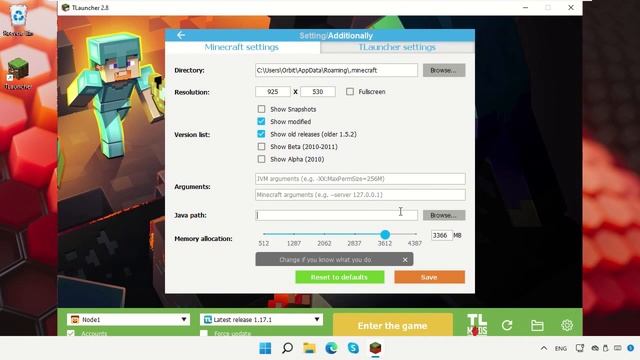This screenshot has width=640, height=360.
Task: Click the slider mark labeled 2062
Action: coord(324,243)
